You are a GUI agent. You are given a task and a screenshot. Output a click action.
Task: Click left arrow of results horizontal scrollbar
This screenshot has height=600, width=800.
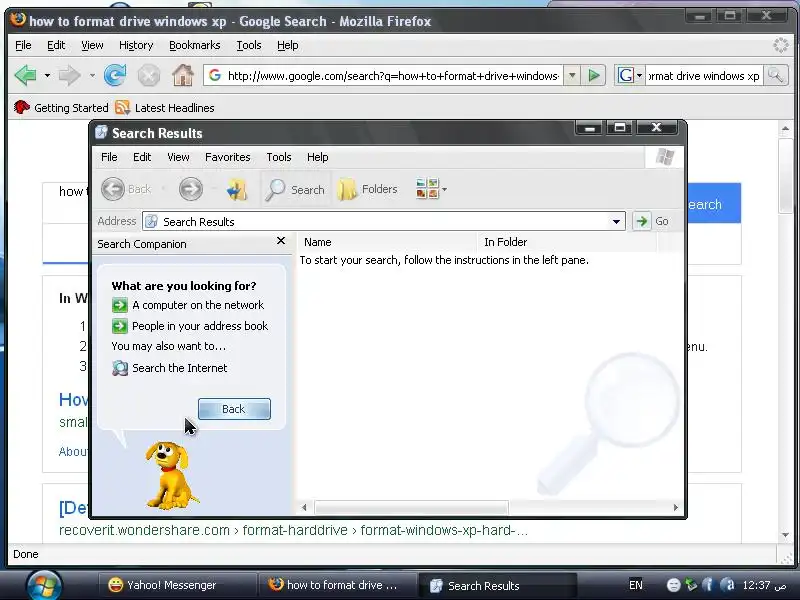304,508
